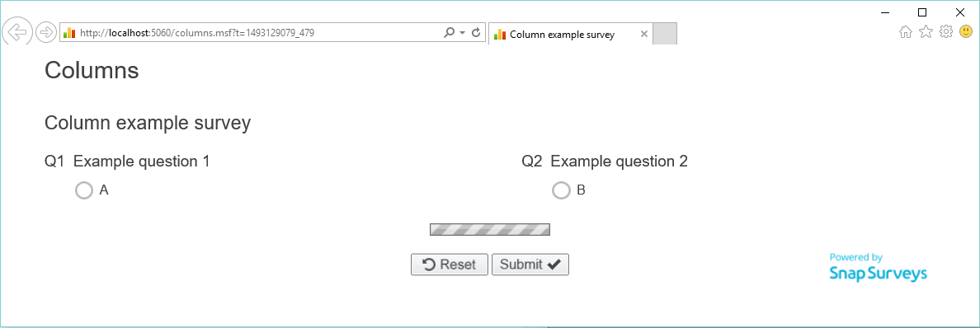The width and height of the screenshot is (980, 328).
Task: Click the search magnifier in address bar
Action: tap(449, 32)
